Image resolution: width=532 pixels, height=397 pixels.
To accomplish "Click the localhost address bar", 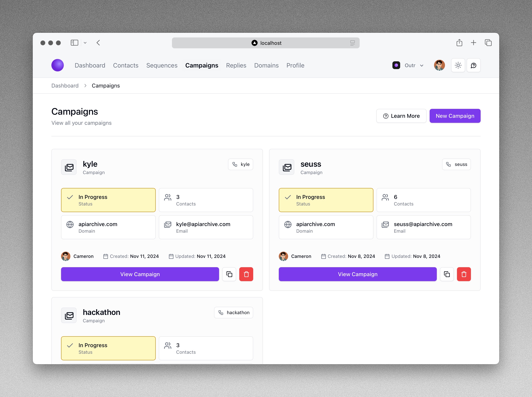I will (x=266, y=43).
